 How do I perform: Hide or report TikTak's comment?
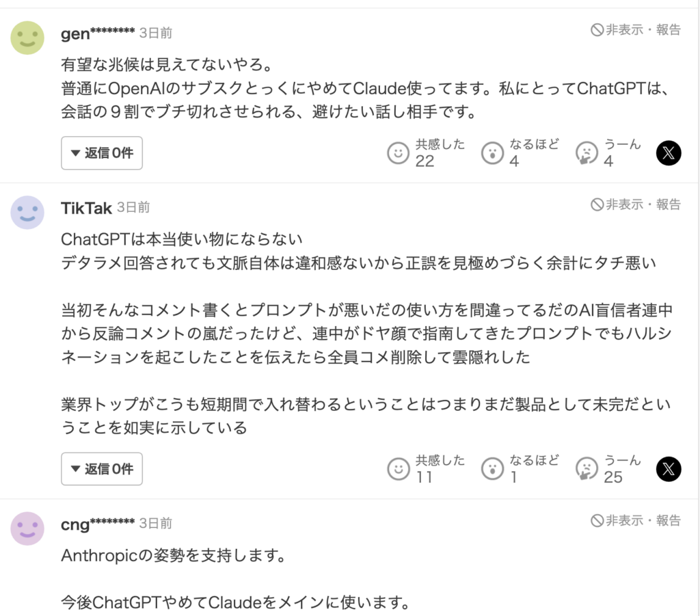pos(636,204)
